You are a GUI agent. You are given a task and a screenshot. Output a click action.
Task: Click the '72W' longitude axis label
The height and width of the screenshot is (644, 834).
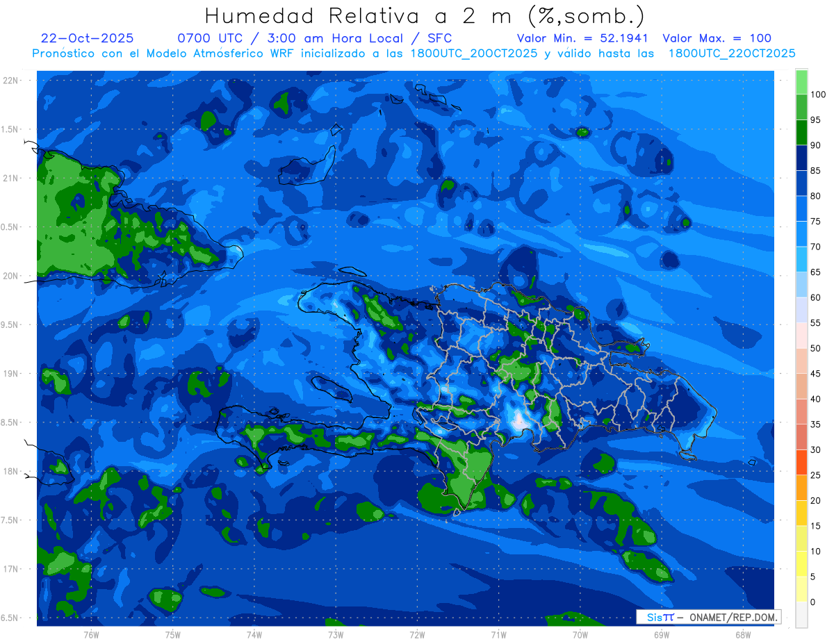[418, 635]
